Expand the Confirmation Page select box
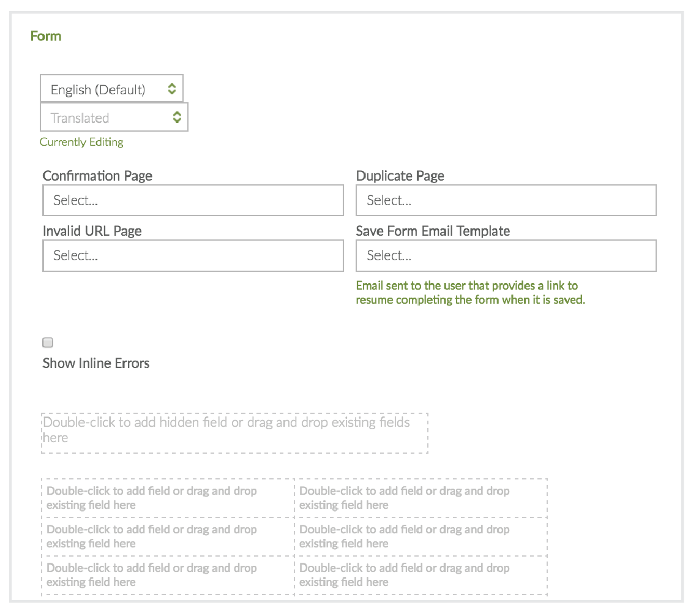This screenshot has height=616, width=699. coord(193,201)
